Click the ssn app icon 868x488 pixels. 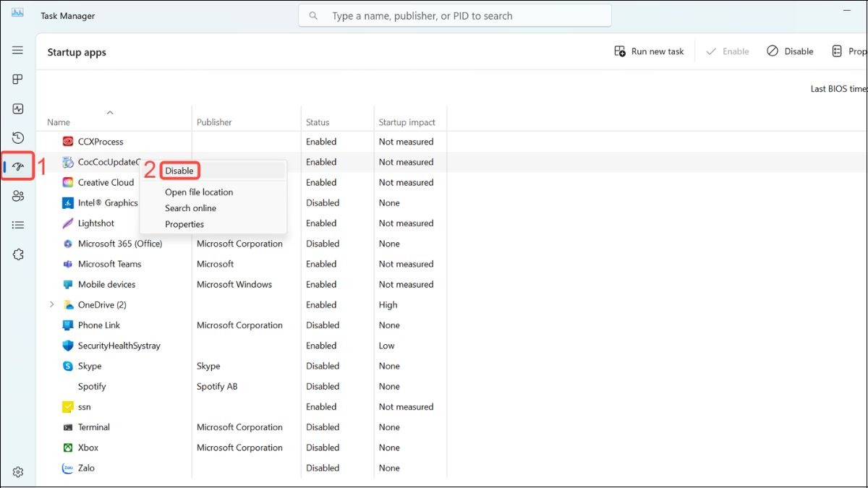tap(68, 407)
